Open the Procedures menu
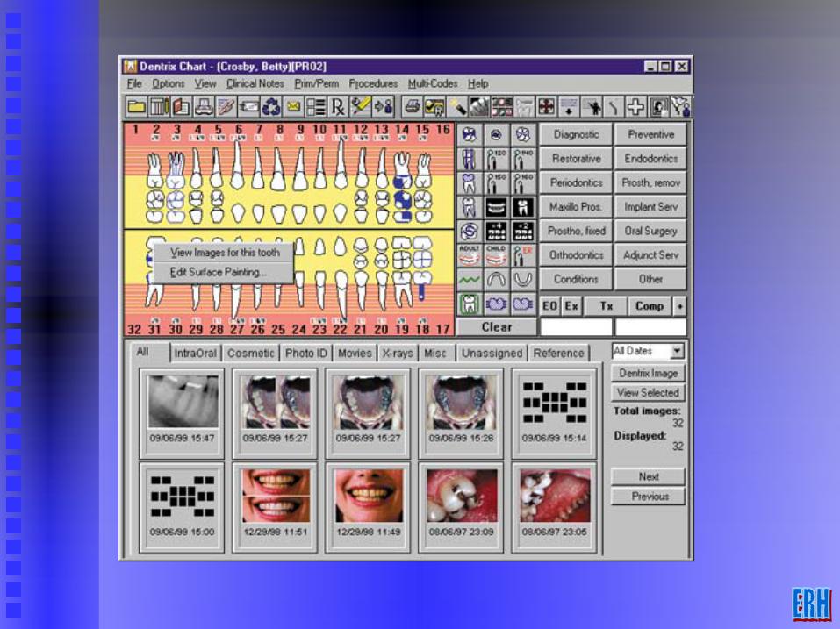This screenshot has width=840, height=629. [373, 83]
